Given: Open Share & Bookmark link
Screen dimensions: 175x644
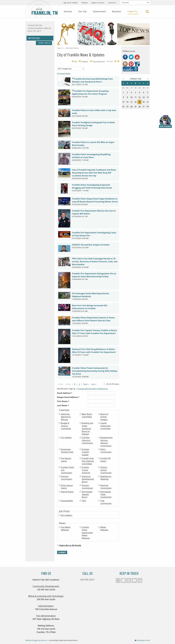Looking at the screenshot, I should [x=97, y=61].
